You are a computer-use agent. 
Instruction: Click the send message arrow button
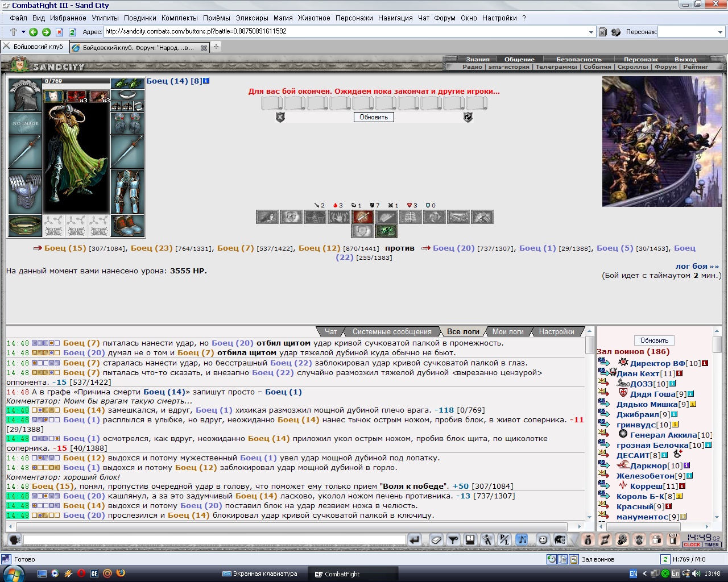click(x=415, y=540)
